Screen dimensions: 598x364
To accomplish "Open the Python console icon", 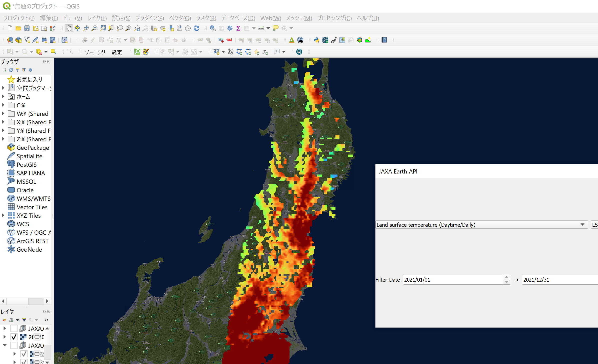I will coord(317,40).
